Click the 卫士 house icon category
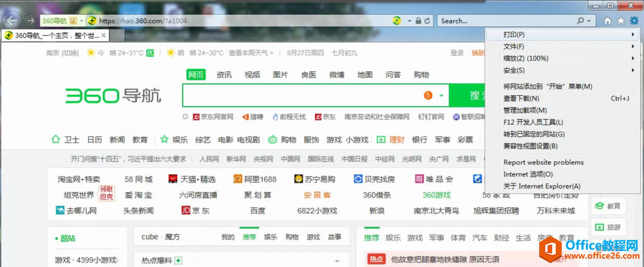This screenshot has height=267, width=644. (55, 140)
